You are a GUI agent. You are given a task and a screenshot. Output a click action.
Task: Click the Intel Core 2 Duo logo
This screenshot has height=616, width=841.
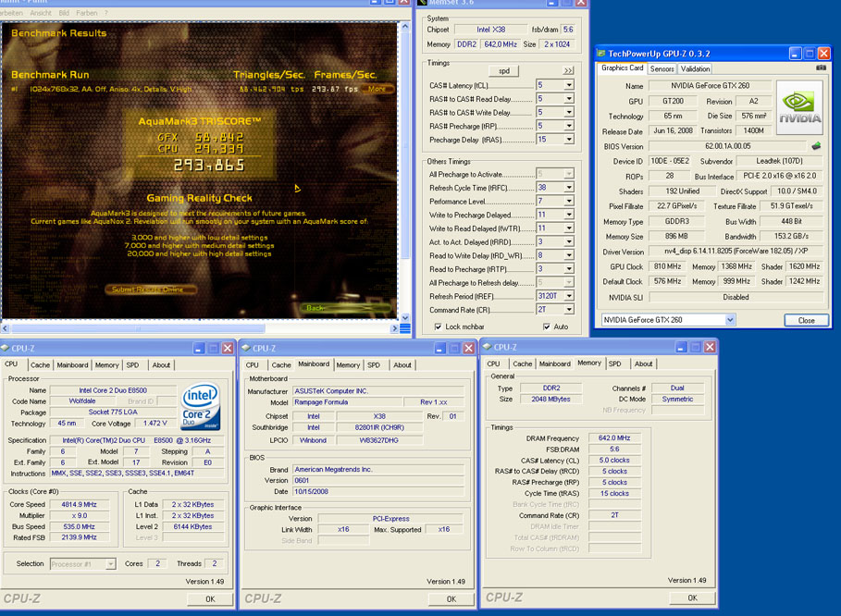pyautogui.click(x=201, y=406)
